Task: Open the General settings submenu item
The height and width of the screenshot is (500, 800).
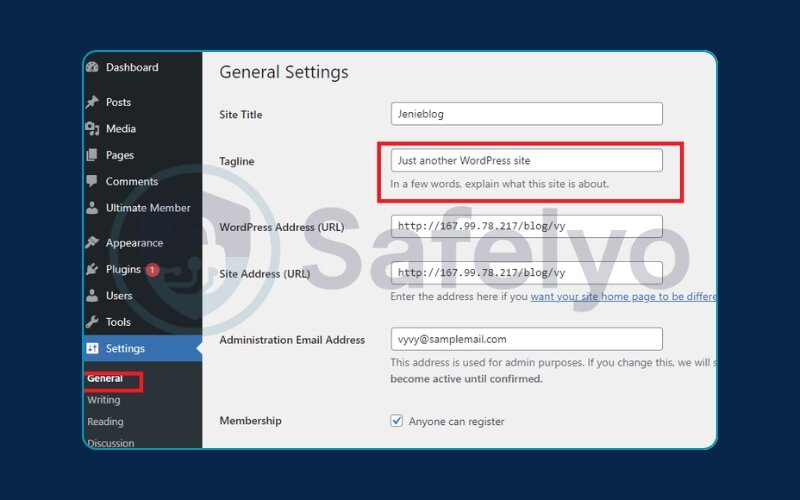Action: pos(105,379)
